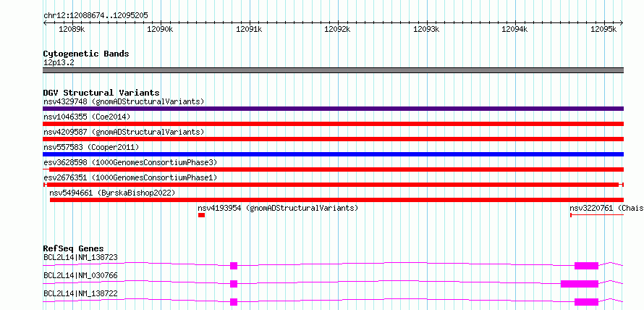The width and height of the screenshot is (644, 310).
Task: Select the blue nsv557583 variant bar
Action: [333, 154]
